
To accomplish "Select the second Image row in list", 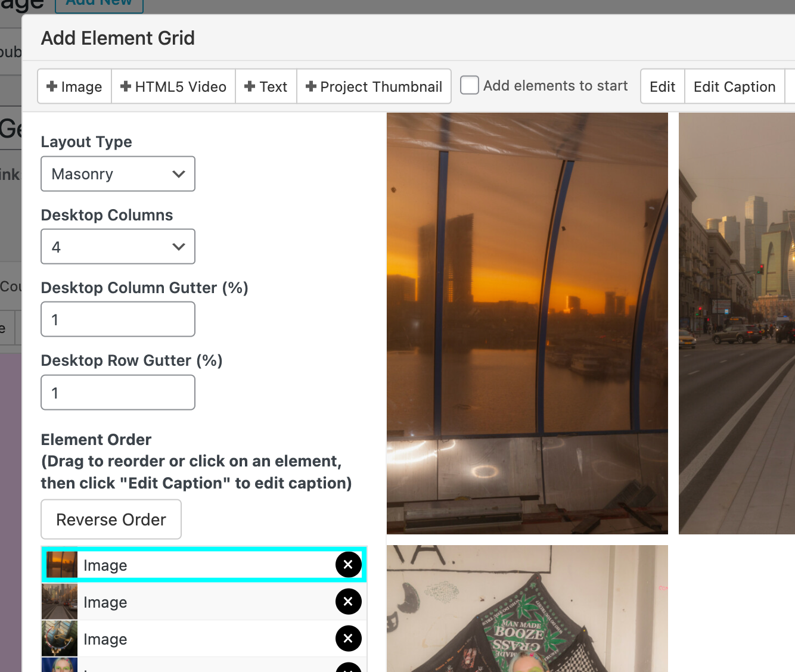I will tap(203, 602).
